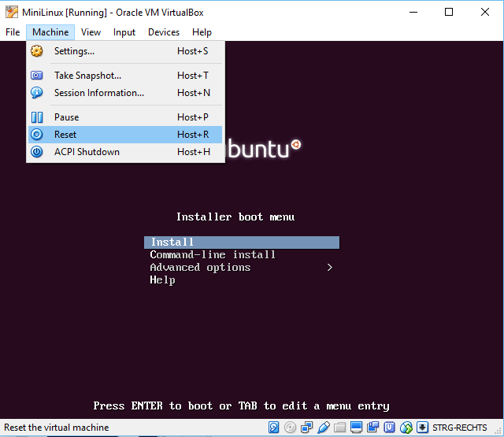Click the display monitor status icon

[357, 428]
